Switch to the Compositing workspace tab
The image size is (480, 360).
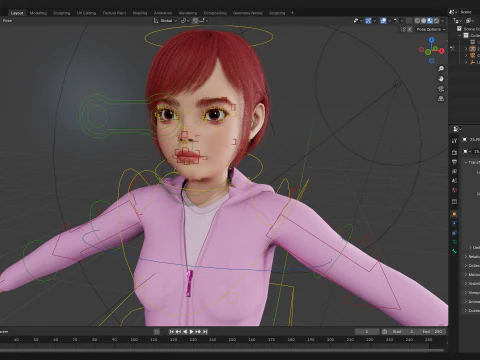pos(215,13)
